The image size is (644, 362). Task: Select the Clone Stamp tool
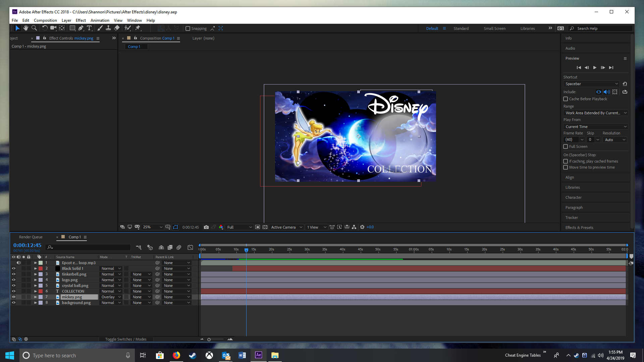click(108, 28)
